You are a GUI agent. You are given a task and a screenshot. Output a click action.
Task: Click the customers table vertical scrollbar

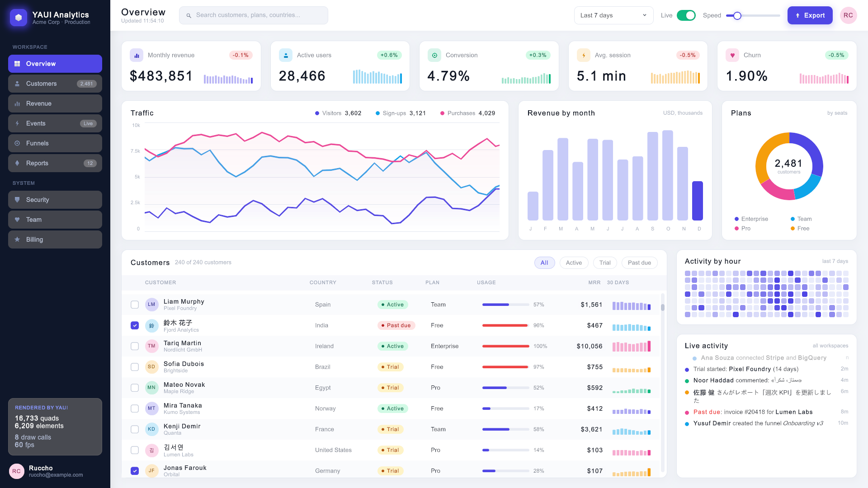663,383
